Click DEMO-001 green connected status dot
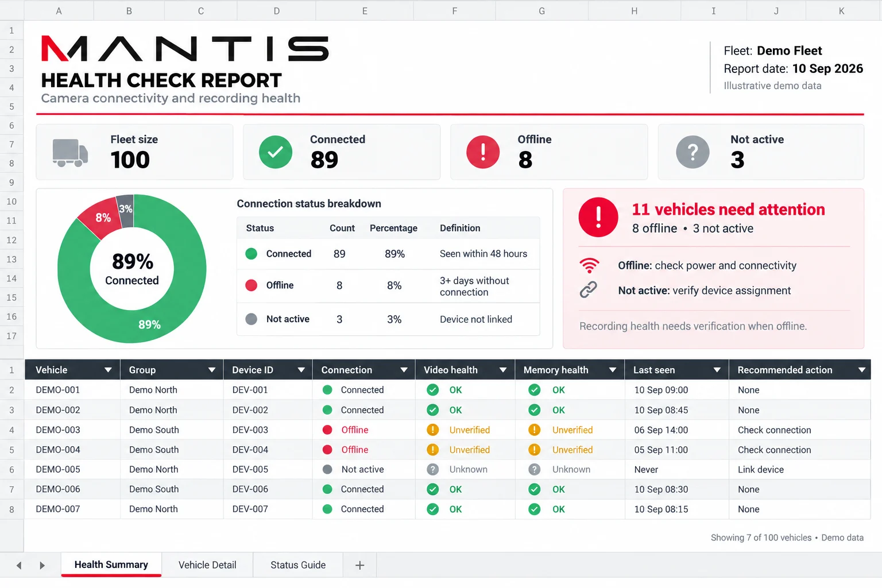 [327, 390]
